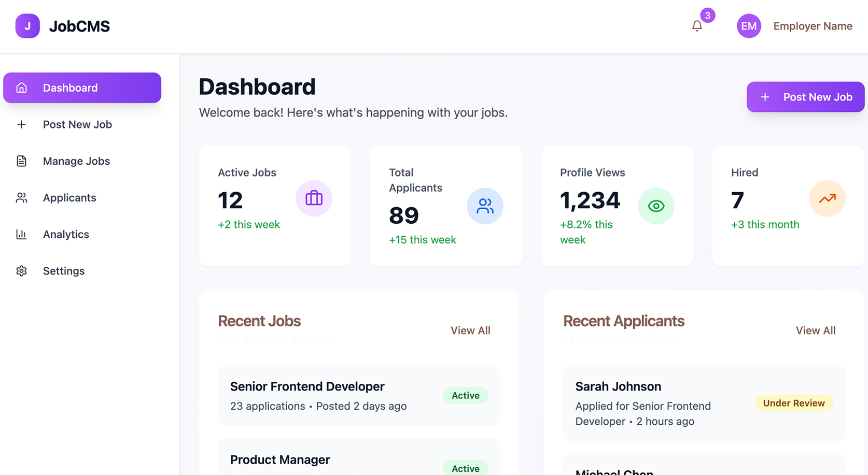The width and height of the screenshot is (868, 475).
Task: Click the Settings gear icon
Action: tap(21, 270)
